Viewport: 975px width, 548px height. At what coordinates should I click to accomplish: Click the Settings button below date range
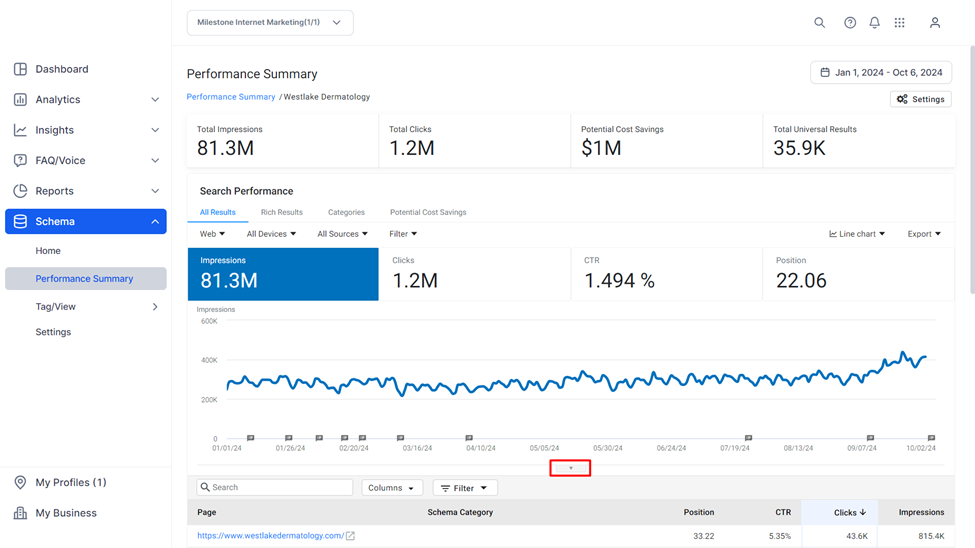pyautogui.click(x=920, y=99)
